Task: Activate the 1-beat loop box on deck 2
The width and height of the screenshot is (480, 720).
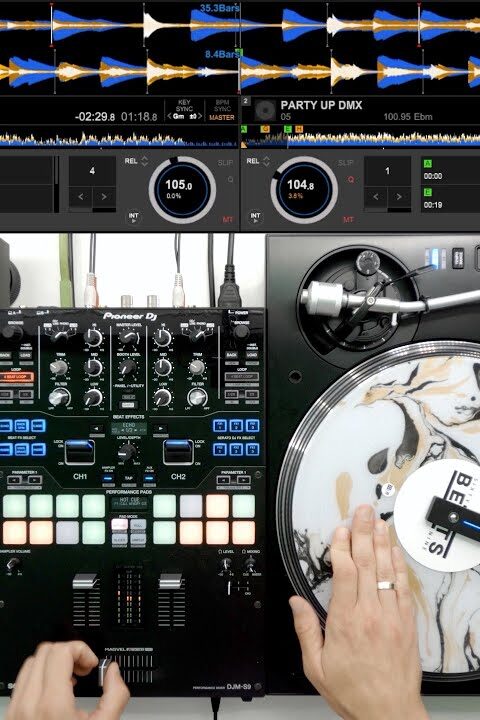Action: pyautogui.click(x=387, y=171)
